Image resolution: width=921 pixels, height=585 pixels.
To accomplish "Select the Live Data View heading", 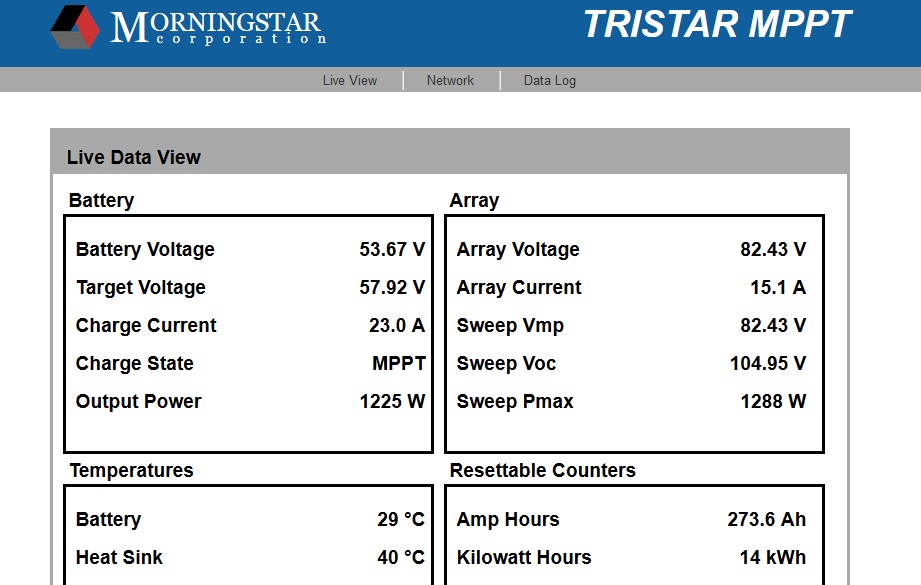I will point(134,157).
